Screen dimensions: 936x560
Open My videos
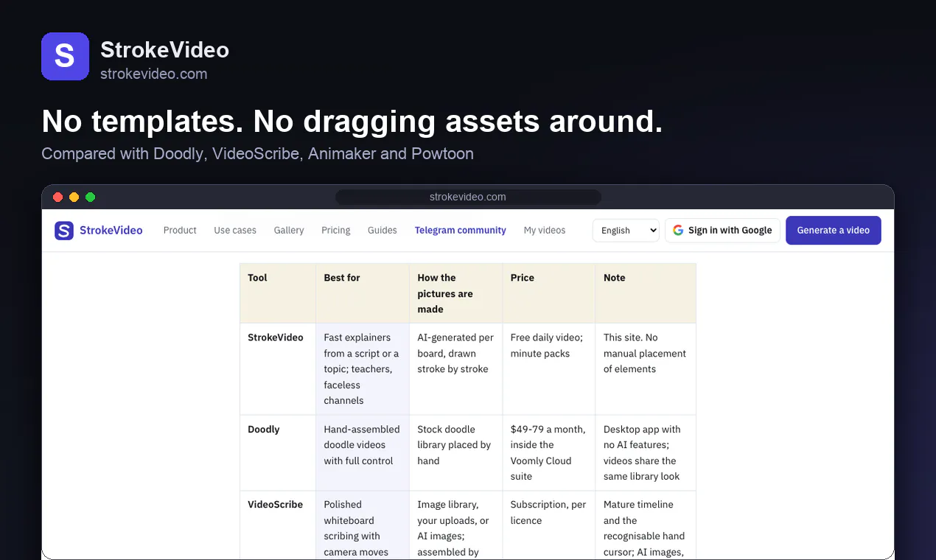545,231
